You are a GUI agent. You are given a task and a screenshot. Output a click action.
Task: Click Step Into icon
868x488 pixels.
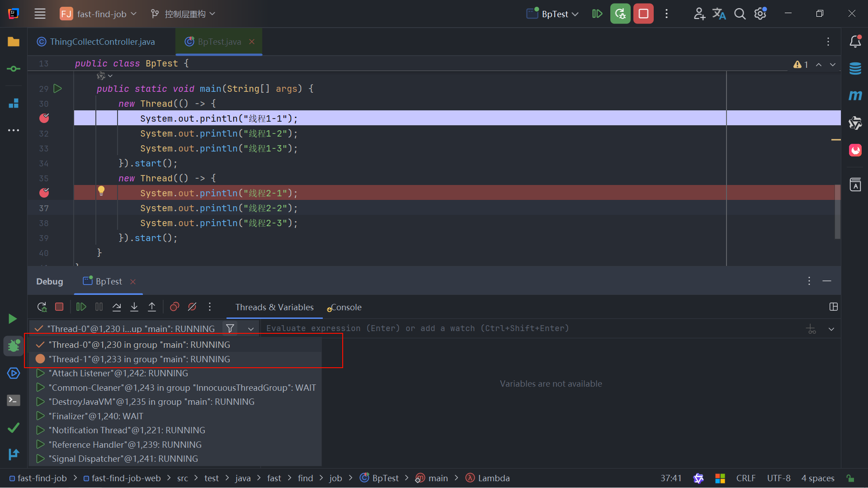click(x=134, y=307)
